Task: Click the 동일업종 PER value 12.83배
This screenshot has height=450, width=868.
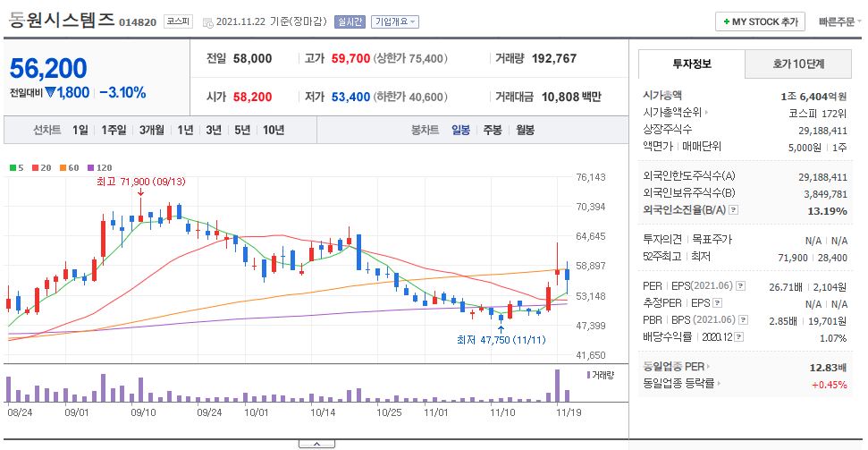Action: pyautogui.click(x=828, y=367)
